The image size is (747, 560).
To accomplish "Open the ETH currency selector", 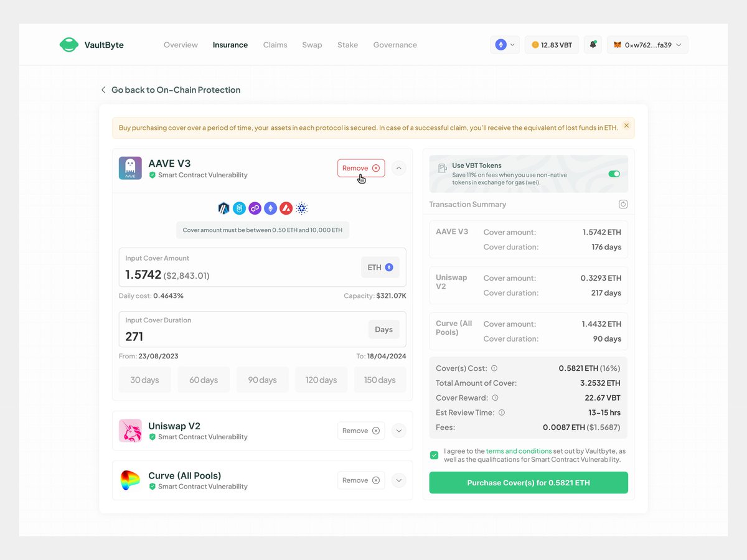I will click(380, 268).
